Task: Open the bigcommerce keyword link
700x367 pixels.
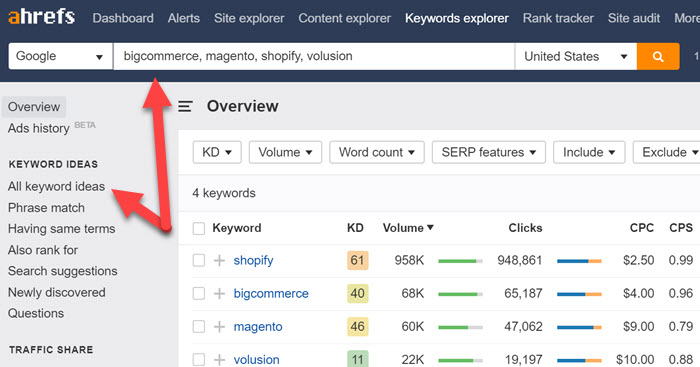Action: tap(271, 293)
